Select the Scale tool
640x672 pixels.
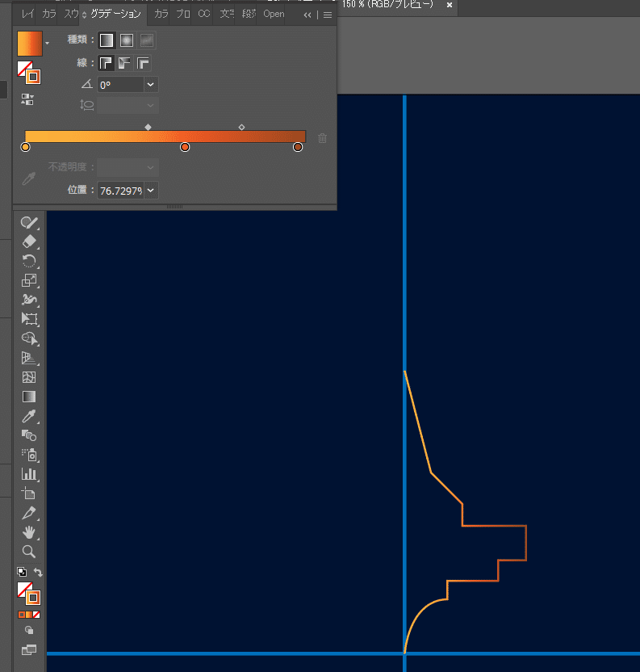pyautogui.click(x=29, y=280)
